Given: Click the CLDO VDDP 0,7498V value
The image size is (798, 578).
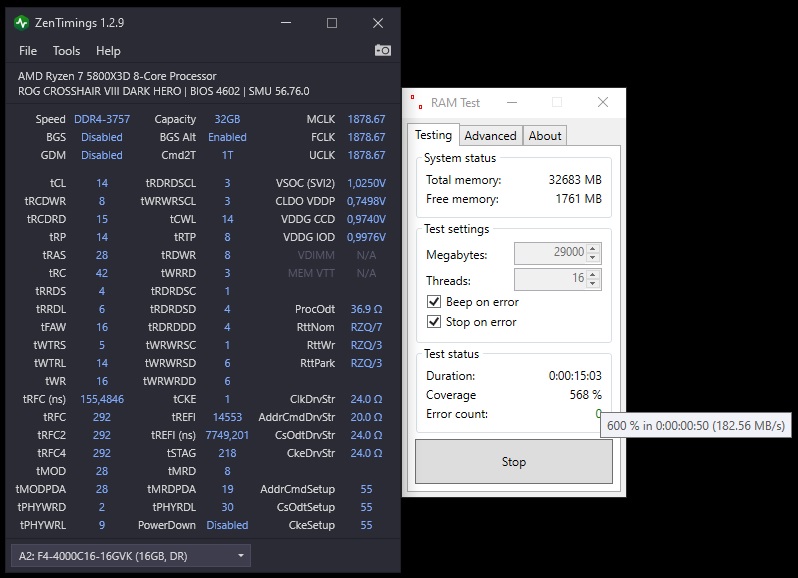Looking at the screenshot, I should [366, 201].
